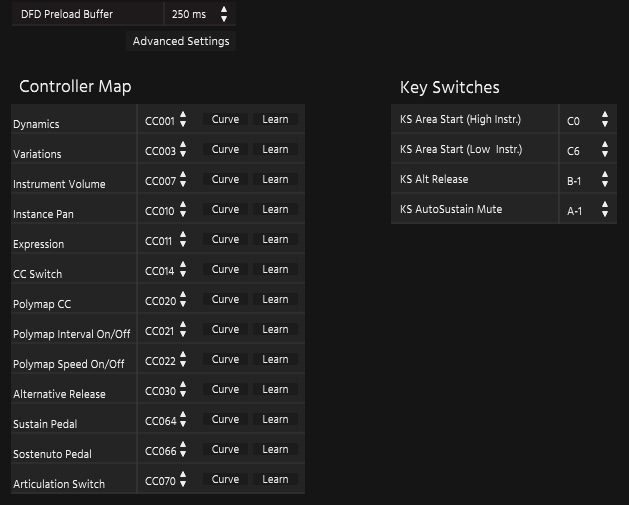Open Curve for Polymap Interval On/Off
The image size is (629, 505).
[225, 329]
